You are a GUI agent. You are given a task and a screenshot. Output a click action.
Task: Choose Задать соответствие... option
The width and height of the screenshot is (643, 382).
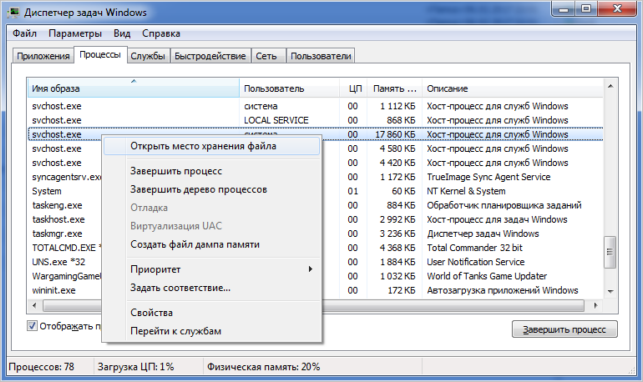point(212,288)
